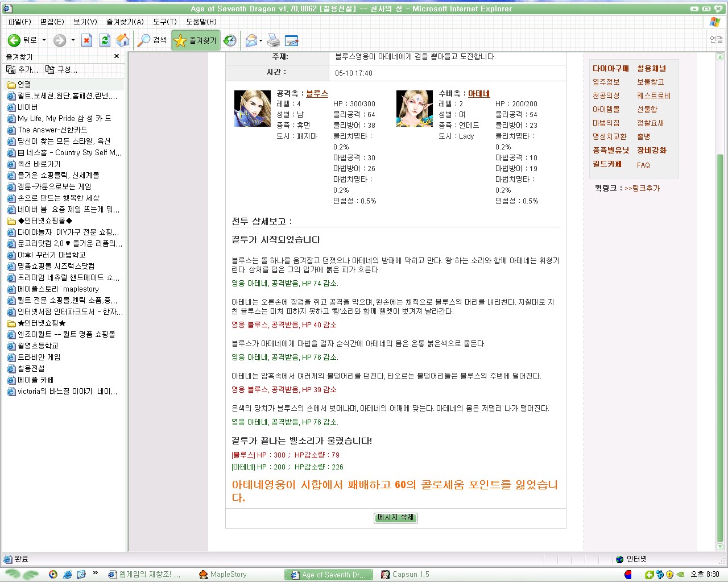Expand the Mail icon dropdown arrow
This screenshot has width=728, height=582.
pyautogui.click(x=260, y=40)
